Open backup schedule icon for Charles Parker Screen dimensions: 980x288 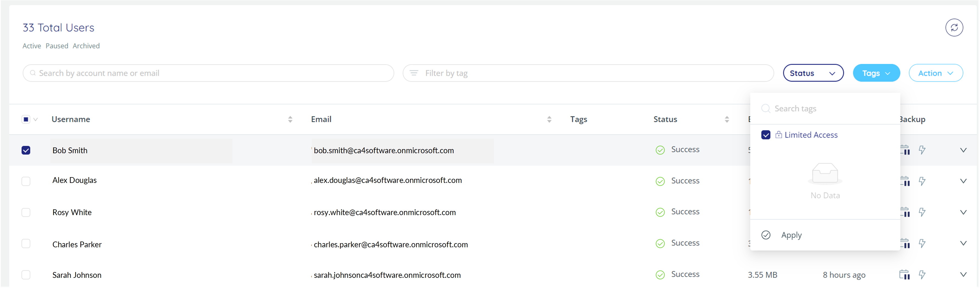coord(904,243)
